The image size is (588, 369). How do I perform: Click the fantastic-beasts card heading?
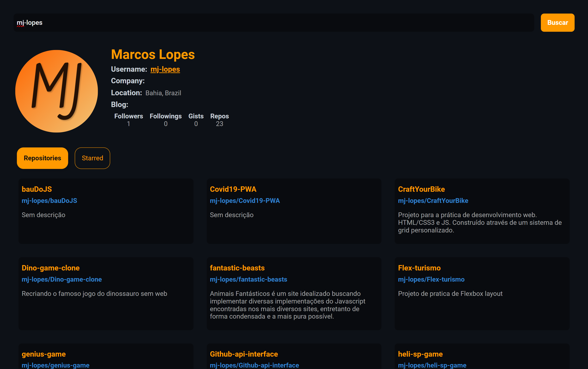237,268
